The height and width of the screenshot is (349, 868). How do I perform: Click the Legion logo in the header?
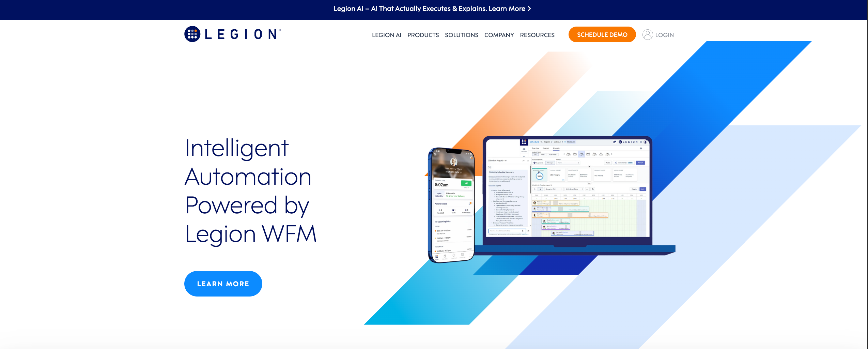coord(233,34)
